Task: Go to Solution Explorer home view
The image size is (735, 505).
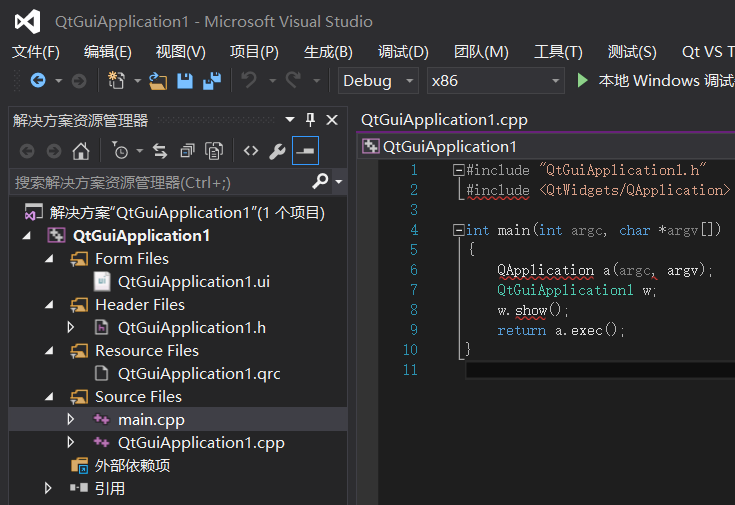Action: pos(81,151)
